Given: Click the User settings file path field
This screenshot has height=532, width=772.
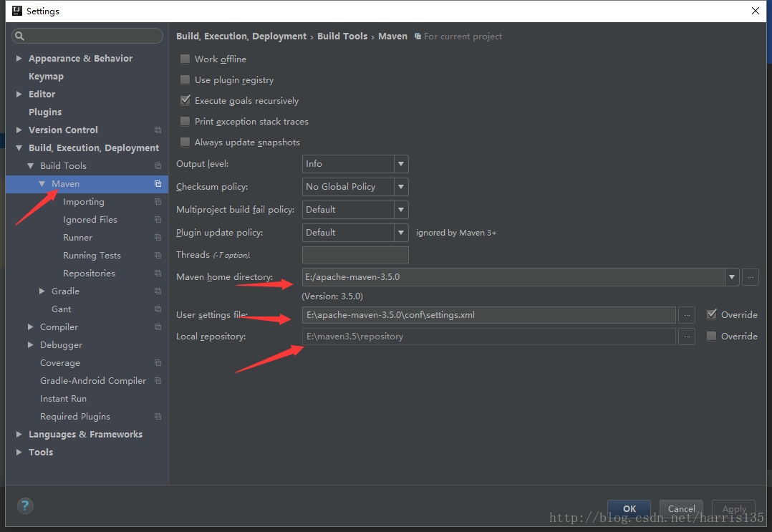Looking at the screenshot, I should [489, 315].
